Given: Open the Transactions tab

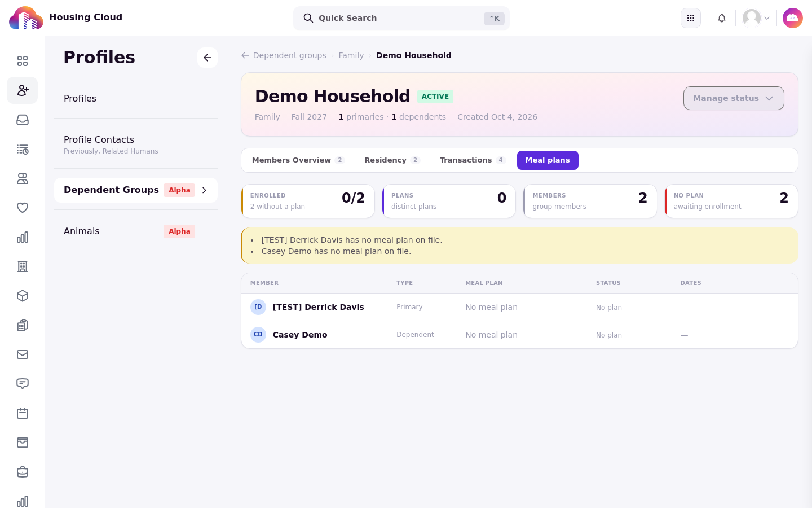Looking at the screenshot, I should pyautogui.click(x=473, y=160).
